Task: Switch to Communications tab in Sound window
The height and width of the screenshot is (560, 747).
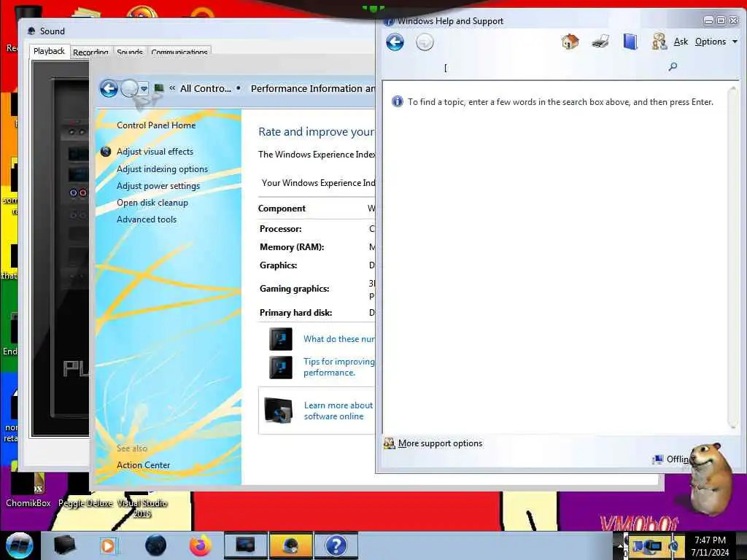Action: pos(179,52)
